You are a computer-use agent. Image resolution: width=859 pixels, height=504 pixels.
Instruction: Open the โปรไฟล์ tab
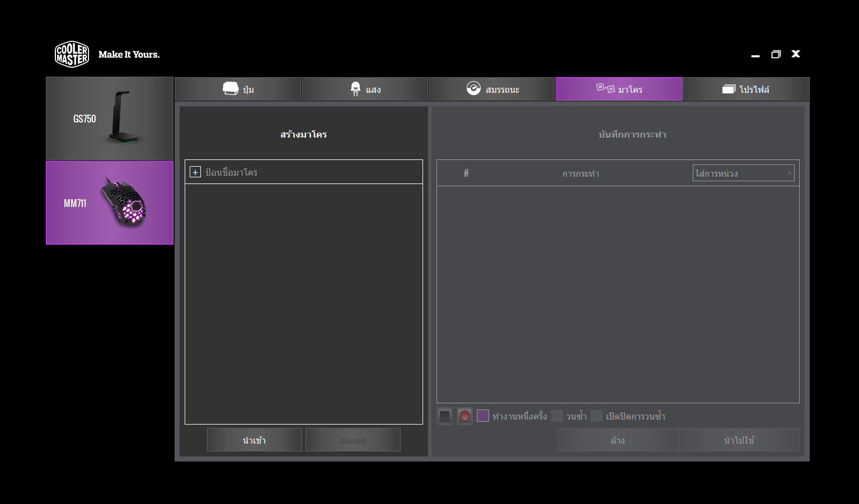point(746,89)
